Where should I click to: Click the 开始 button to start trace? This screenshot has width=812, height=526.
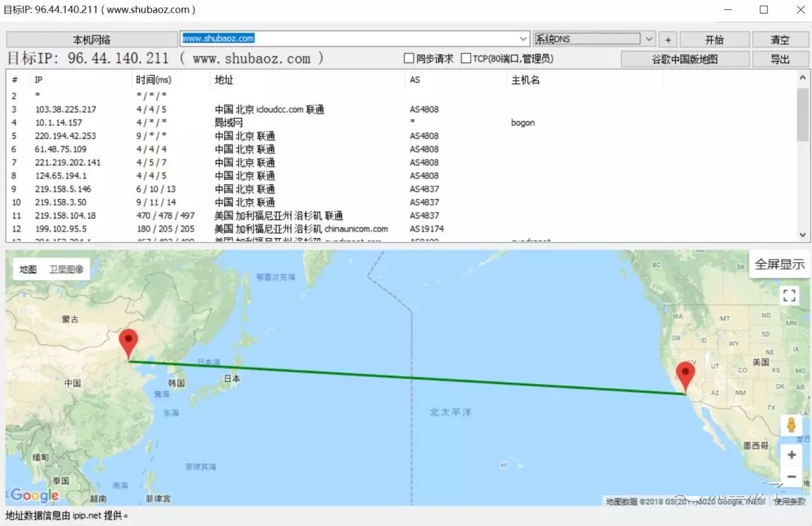(714, 40)
